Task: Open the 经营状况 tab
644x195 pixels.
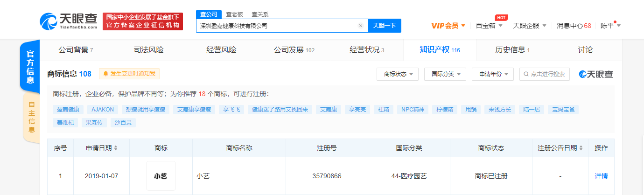Action: click(x=367, y=50)
